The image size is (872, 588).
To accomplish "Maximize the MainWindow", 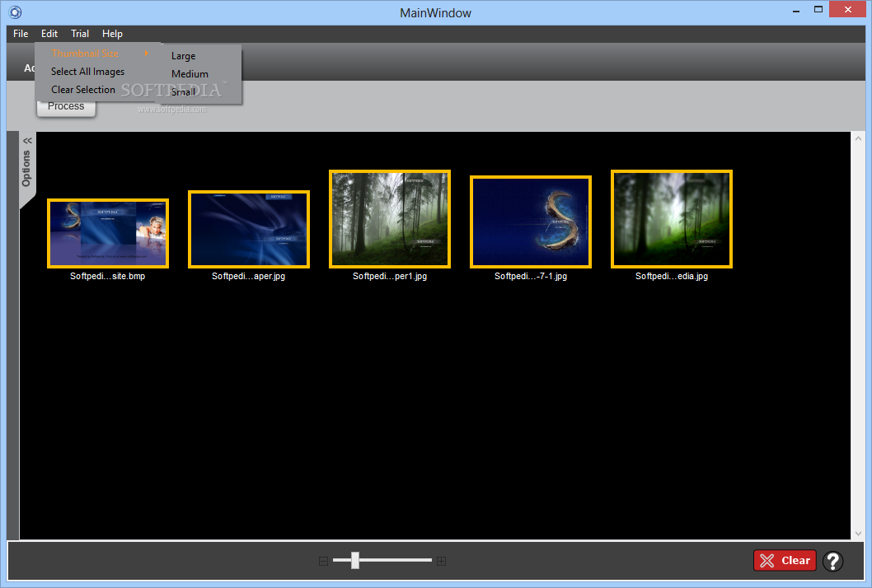I will (818, 9).
